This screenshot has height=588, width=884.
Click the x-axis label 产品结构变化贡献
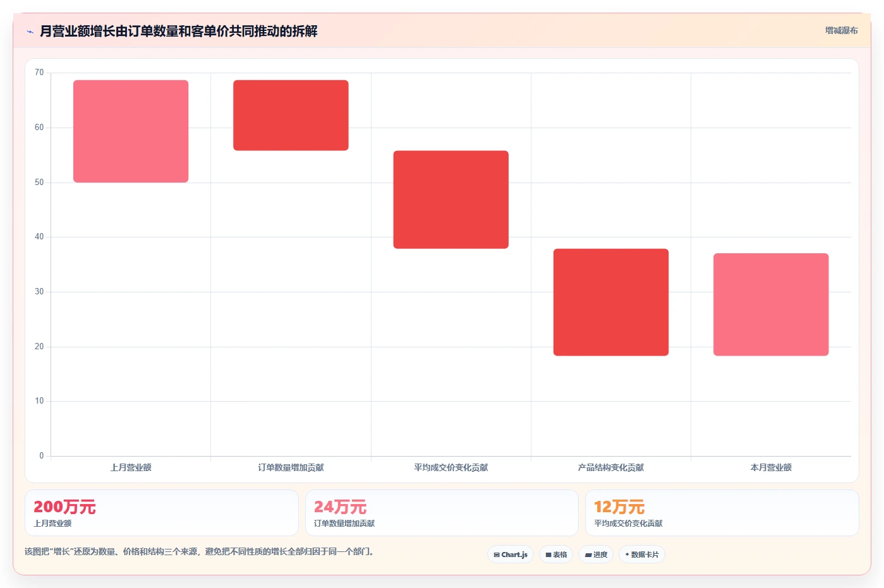611,467
